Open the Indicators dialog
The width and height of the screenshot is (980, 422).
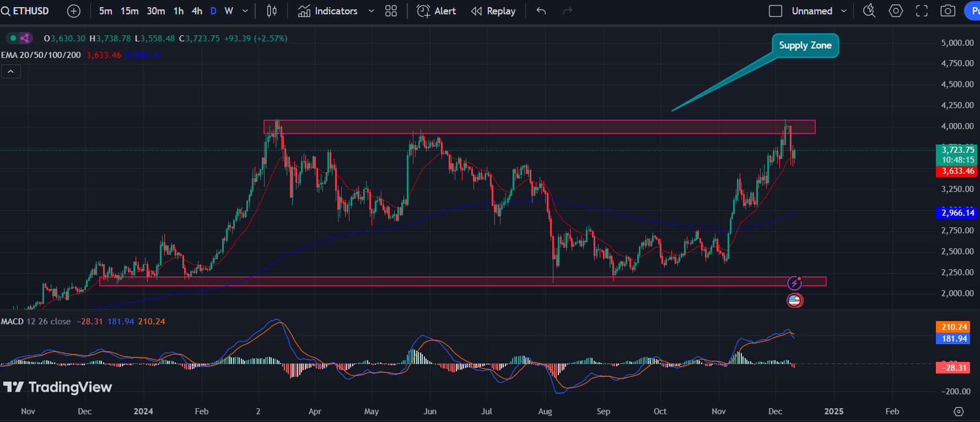tap(328, 11)
